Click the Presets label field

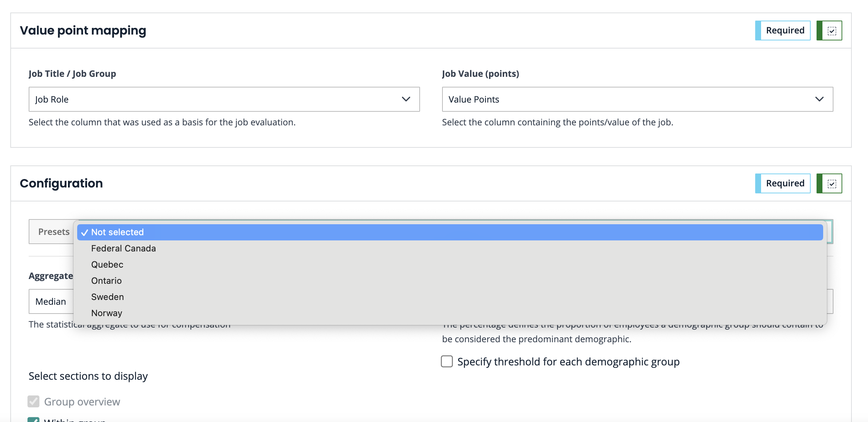point(54,232)
